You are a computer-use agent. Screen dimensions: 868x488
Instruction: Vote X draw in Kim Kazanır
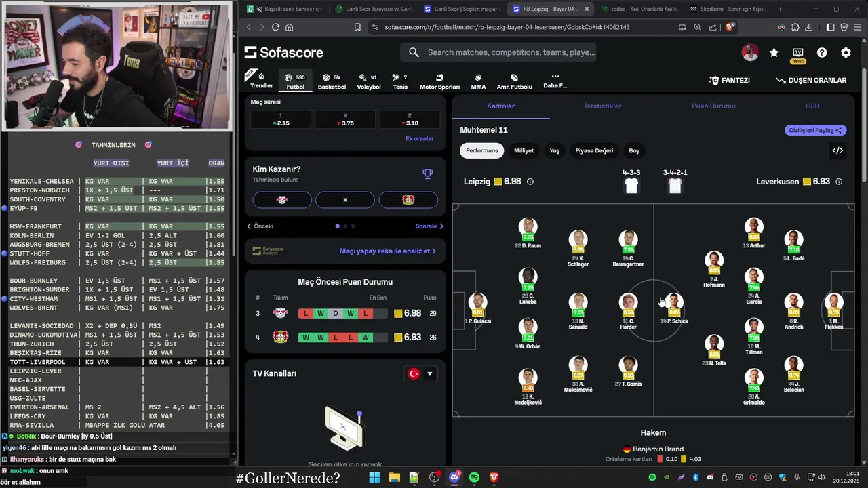point(345,200)
